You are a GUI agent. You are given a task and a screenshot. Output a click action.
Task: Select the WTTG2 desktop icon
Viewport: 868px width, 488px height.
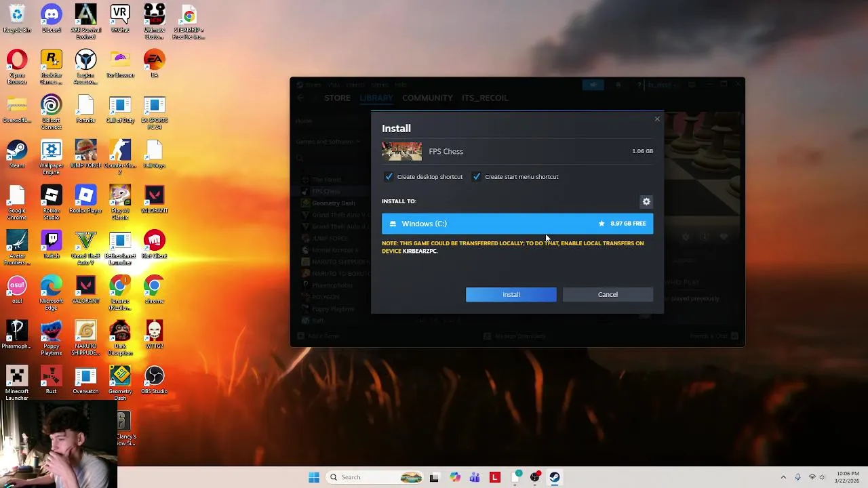point(154,334)
